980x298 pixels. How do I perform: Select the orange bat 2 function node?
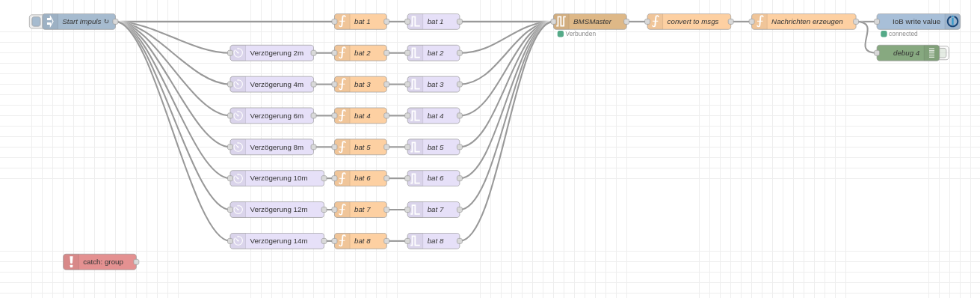360,53
